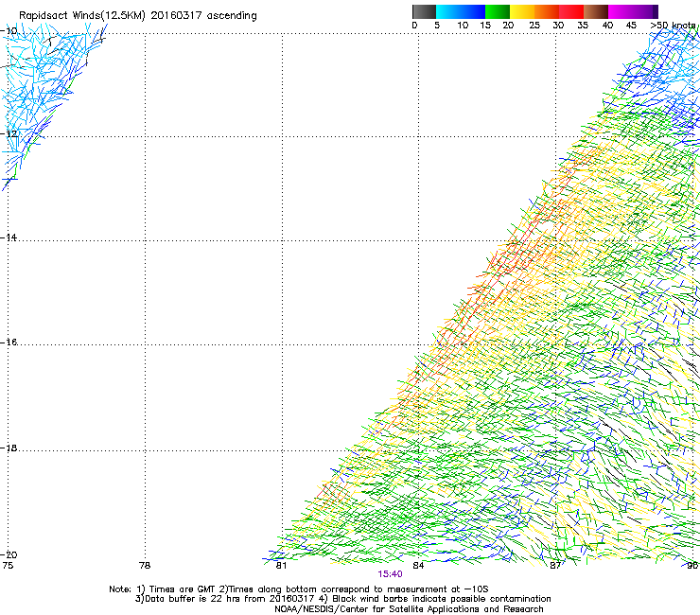Viewport: 700px width, 615px height.
Task: Click the red 30-35 knots legend segment
Action: 571,11
